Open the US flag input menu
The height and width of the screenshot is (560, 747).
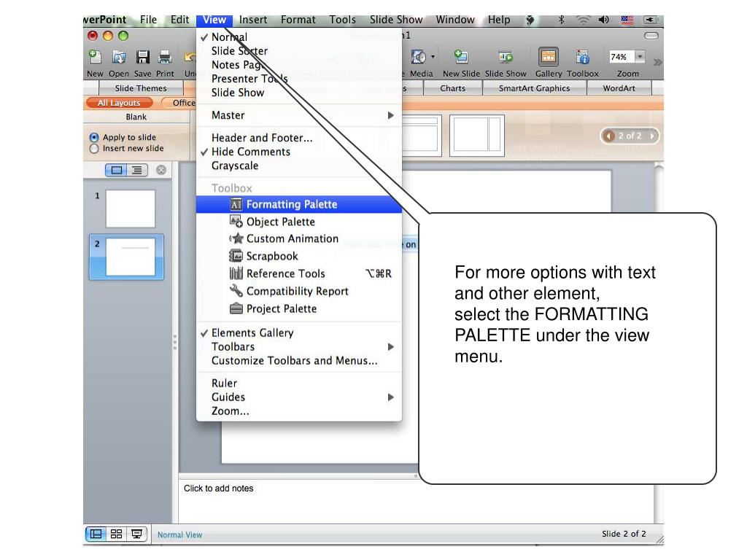[x=627, y=20]
